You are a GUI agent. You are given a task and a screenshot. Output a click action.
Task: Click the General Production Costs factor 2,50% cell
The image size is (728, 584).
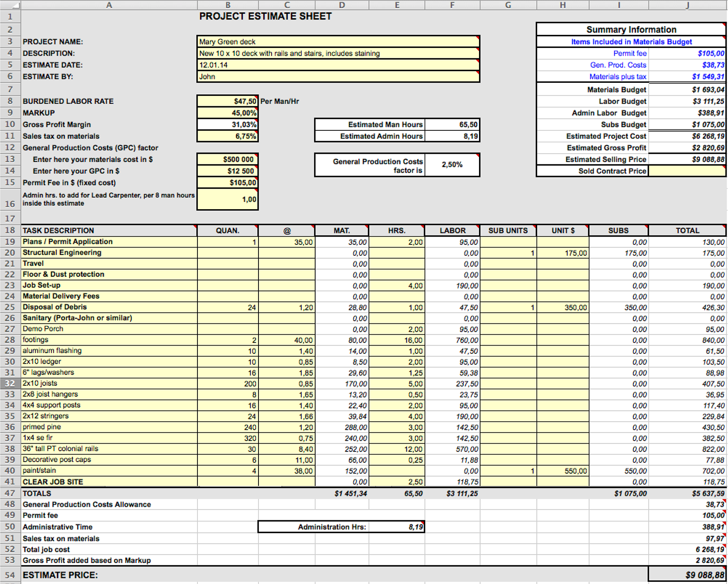click(x=452, y=165)
